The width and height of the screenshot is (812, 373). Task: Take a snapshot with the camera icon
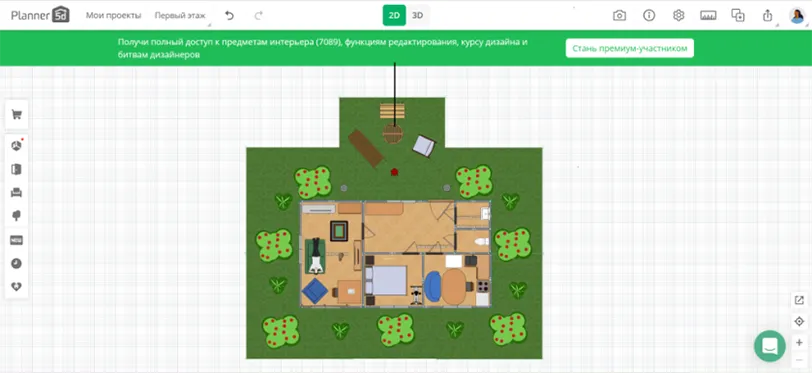(619, 16)
